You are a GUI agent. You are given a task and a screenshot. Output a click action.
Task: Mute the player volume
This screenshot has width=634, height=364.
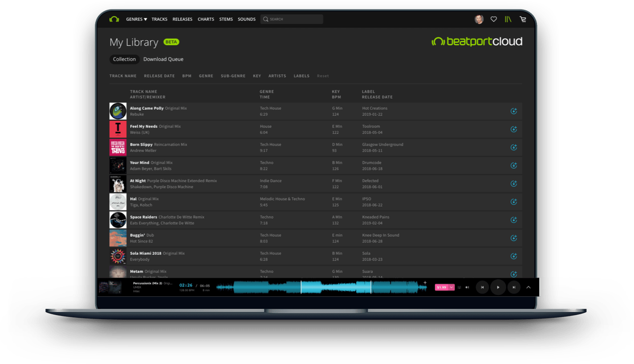(467, 287)
